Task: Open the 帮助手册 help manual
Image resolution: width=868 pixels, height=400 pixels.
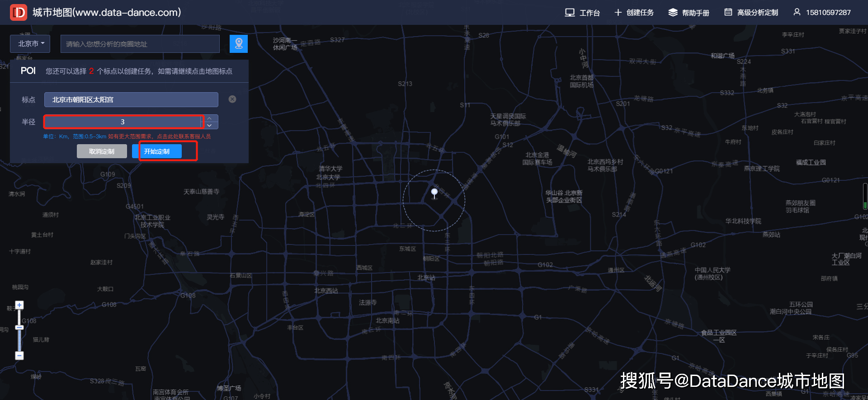Action: click(x=689, y=13)
